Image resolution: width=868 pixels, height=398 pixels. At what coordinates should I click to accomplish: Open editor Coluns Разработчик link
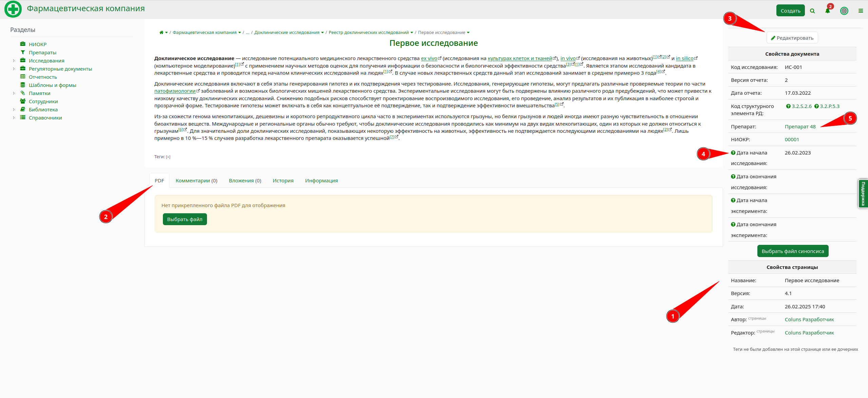(x=809, y=333)
